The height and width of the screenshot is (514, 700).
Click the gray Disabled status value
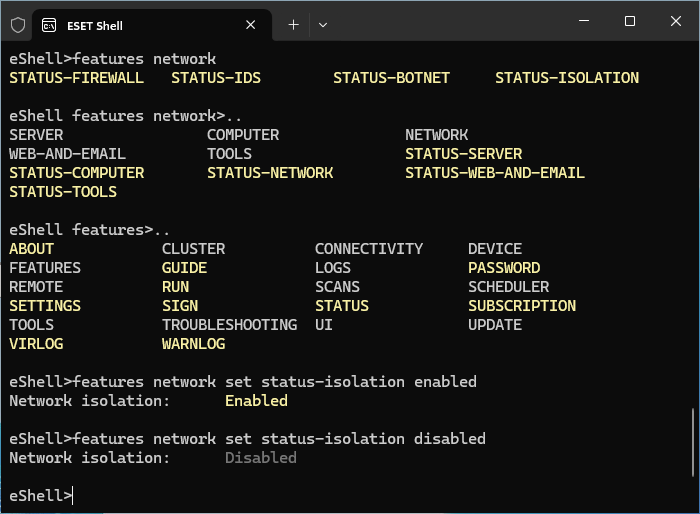pyautogui.click(x=261, y=458)
